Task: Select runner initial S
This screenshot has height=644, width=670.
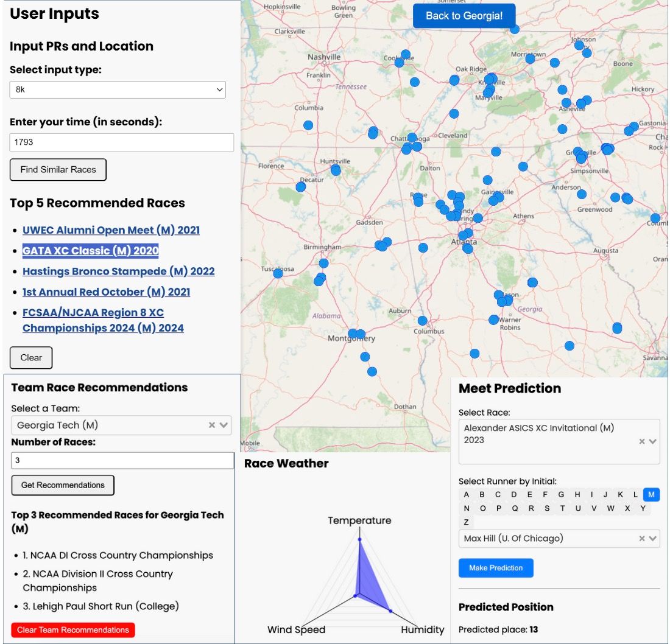Action: (x=547, y=508)
